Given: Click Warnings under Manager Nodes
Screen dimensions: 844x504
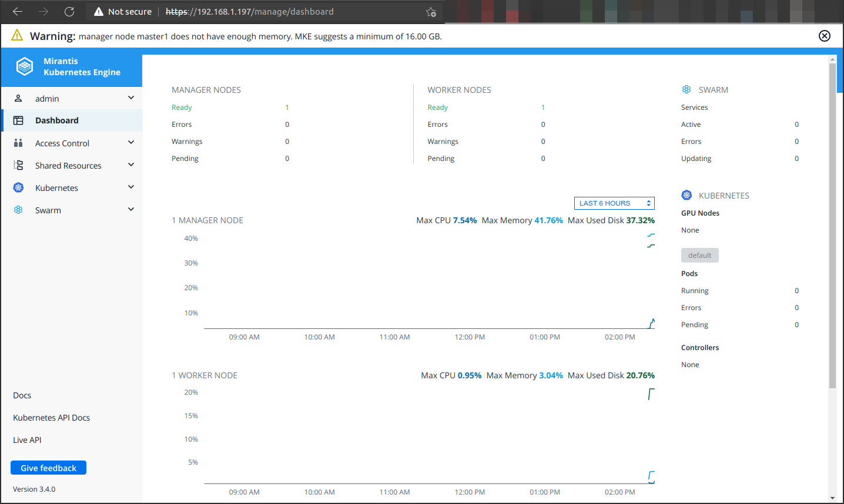Looking at the screenshot, I should (187, 142).
